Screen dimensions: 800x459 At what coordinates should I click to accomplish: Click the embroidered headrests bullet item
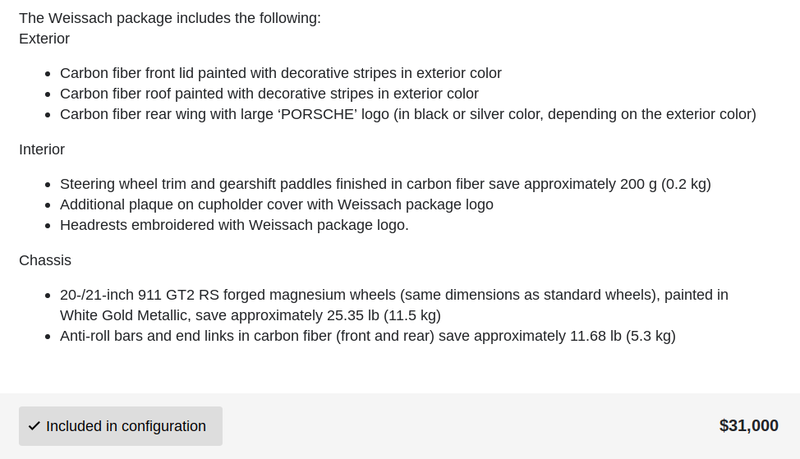click(234, 225)
